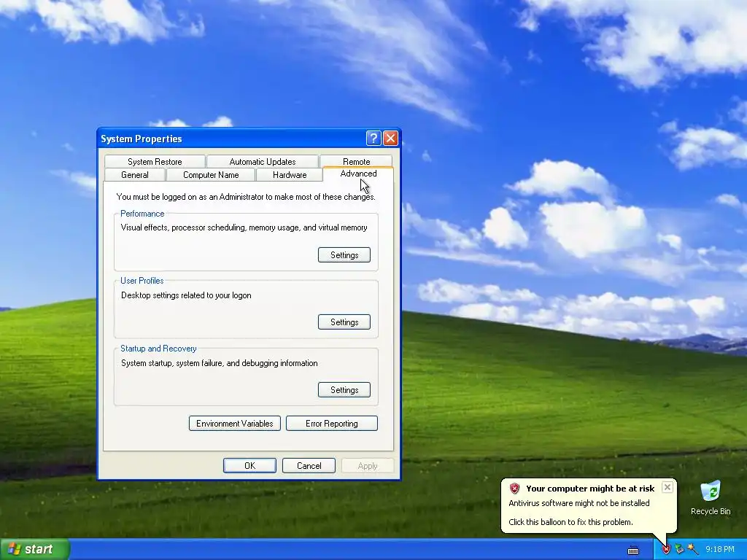The height and width of the screenshot is (560, 747).
Task: Open the Start menu
Action: pyautogui.click(x=35, y=549)
